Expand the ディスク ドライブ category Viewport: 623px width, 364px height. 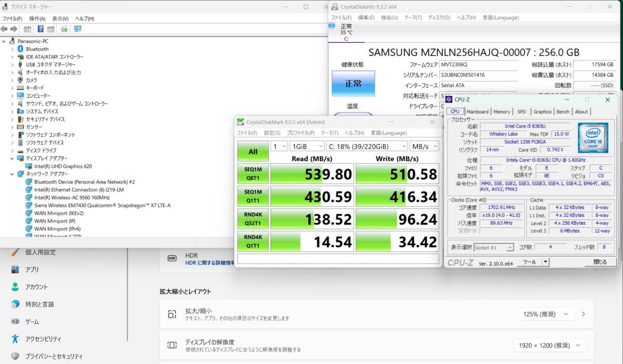pos(12,150)
